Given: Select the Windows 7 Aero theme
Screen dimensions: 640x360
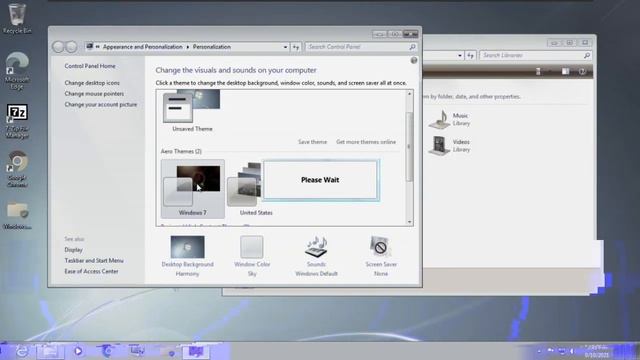Looking at the screenshot, I should [x=193, y=189].
